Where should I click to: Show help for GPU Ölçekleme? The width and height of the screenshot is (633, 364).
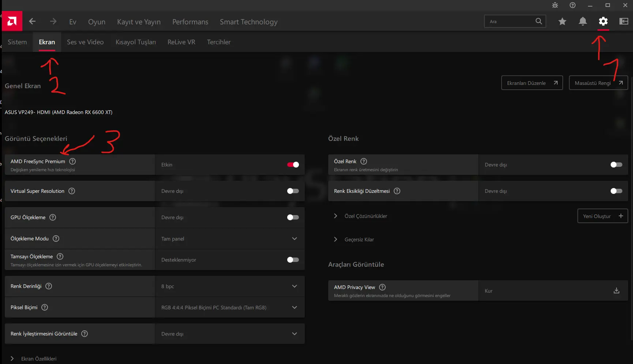coord(53,217)
